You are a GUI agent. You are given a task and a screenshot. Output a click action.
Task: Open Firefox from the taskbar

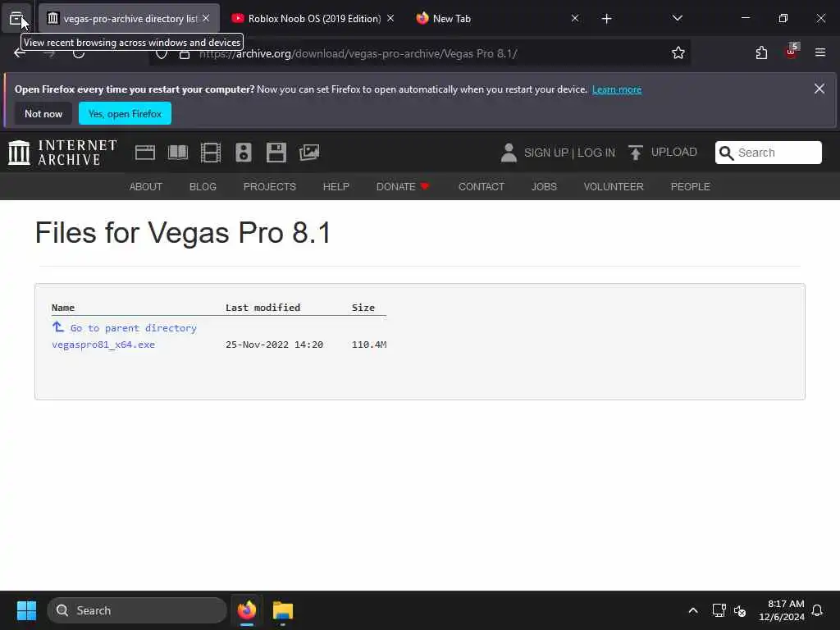tap(247, 610)
